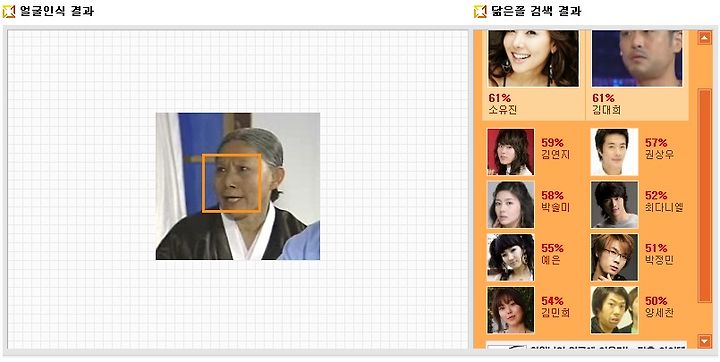Click the name label 권상우

(x=660, y=155)
